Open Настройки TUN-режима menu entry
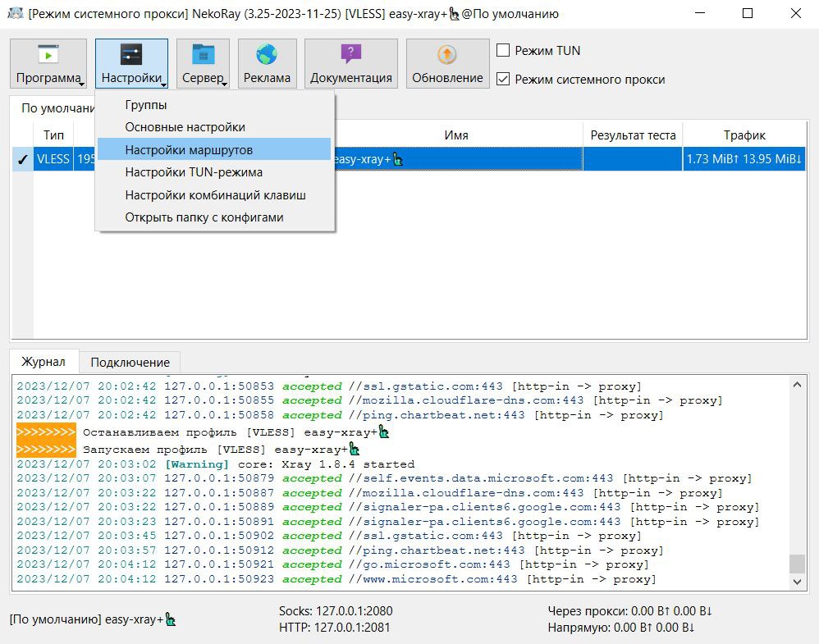 (x=194, y=172)
